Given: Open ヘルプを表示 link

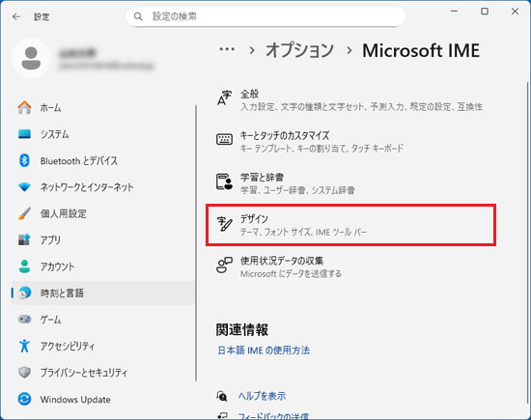Looking at the screenshot, I should click(262, 396).
